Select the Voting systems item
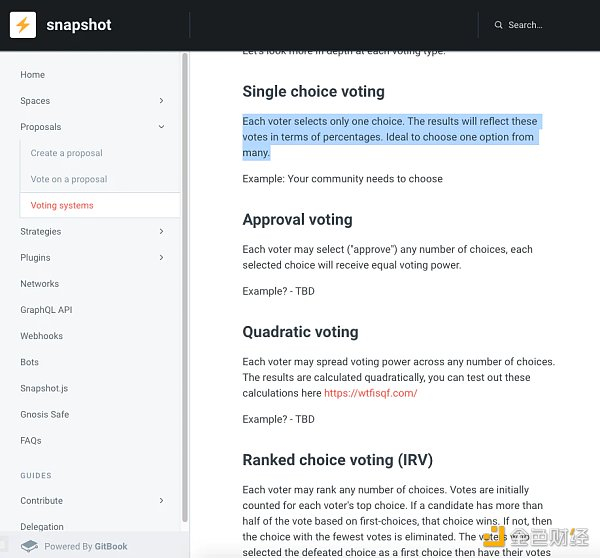 (x=62, y=205)
